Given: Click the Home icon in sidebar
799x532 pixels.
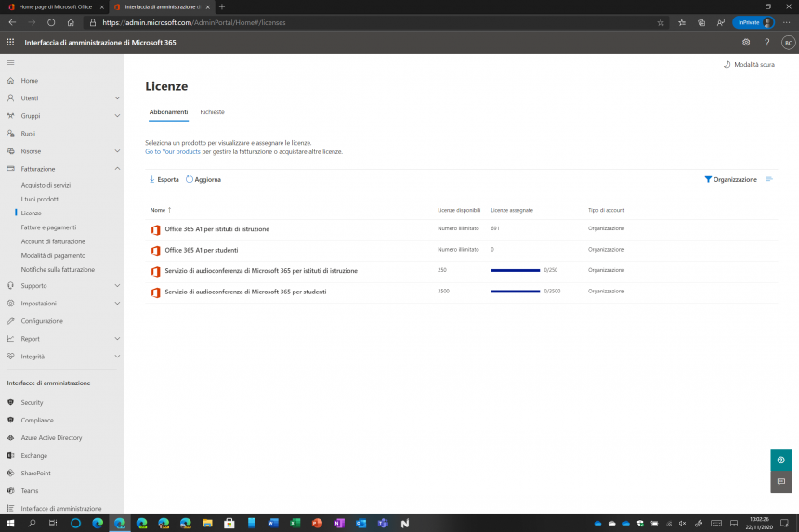Looking at the screenshot, I should pyautogui.click(x=11, y=81).
